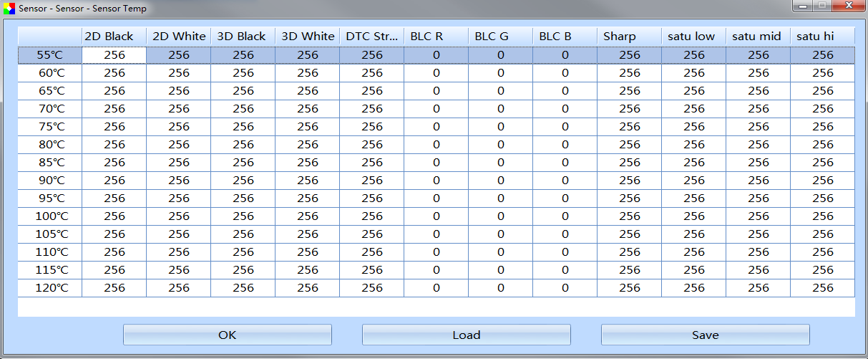Click the satu hi value at 110℃
The width and height of the screenshot is (868, 359).
(x=823, y=252)
